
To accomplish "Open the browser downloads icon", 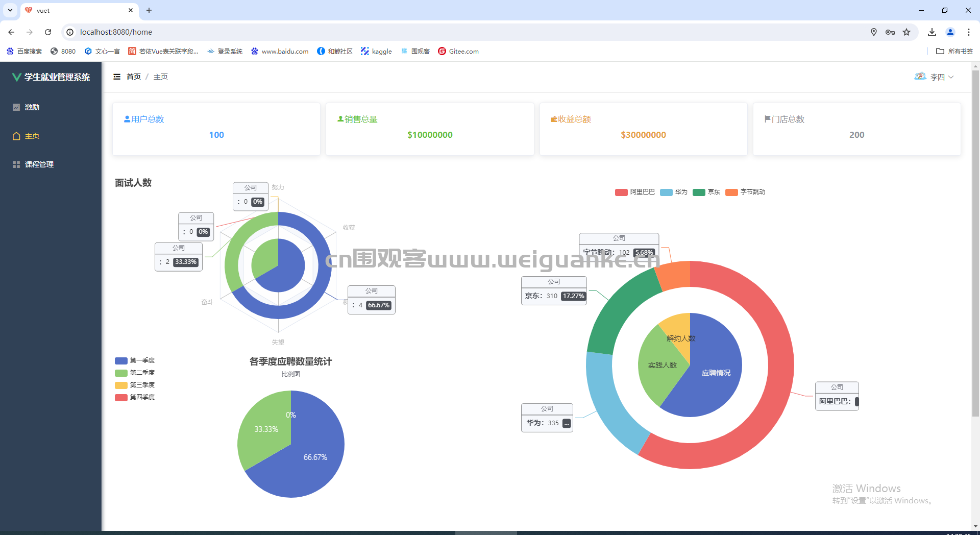I will [932, 32].
